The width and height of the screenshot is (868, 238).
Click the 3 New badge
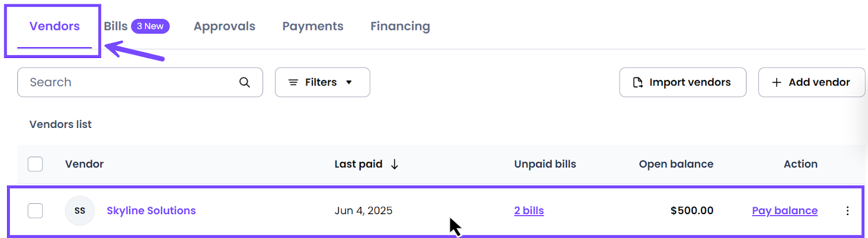coord(150,26)
